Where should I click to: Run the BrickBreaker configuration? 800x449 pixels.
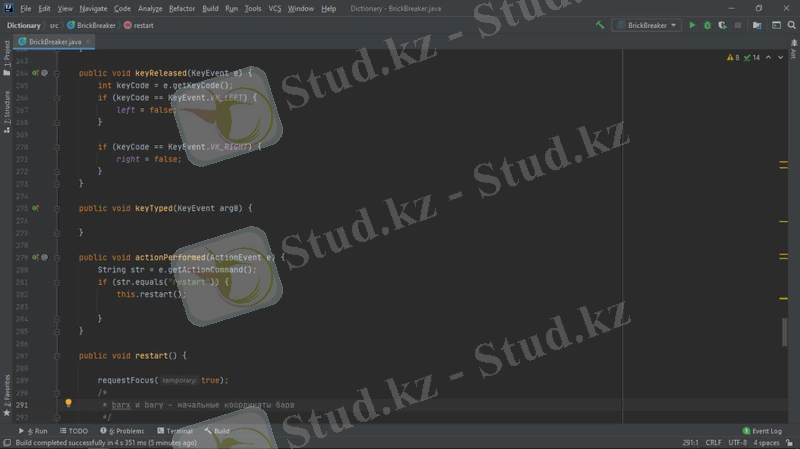692,25
